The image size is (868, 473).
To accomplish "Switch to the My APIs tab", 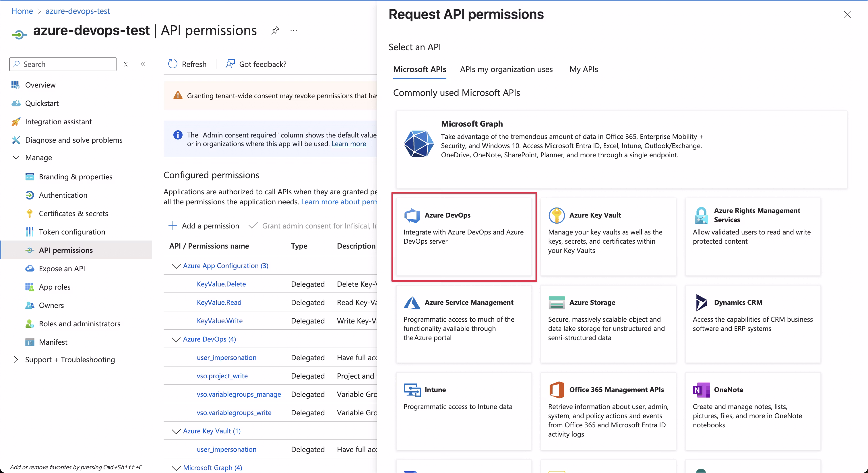I will (584, 69).
